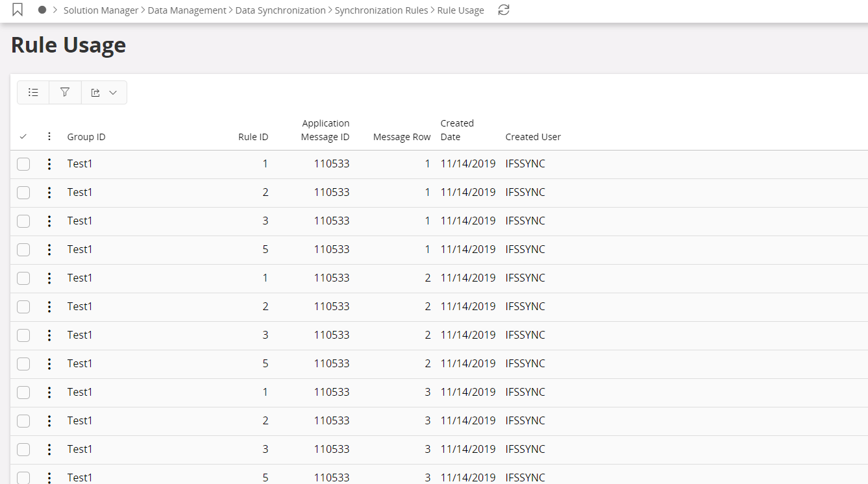Viewport: 868px width, 484px height.
Task: Check the box for the first table row
Action: [x=23, y=164]
